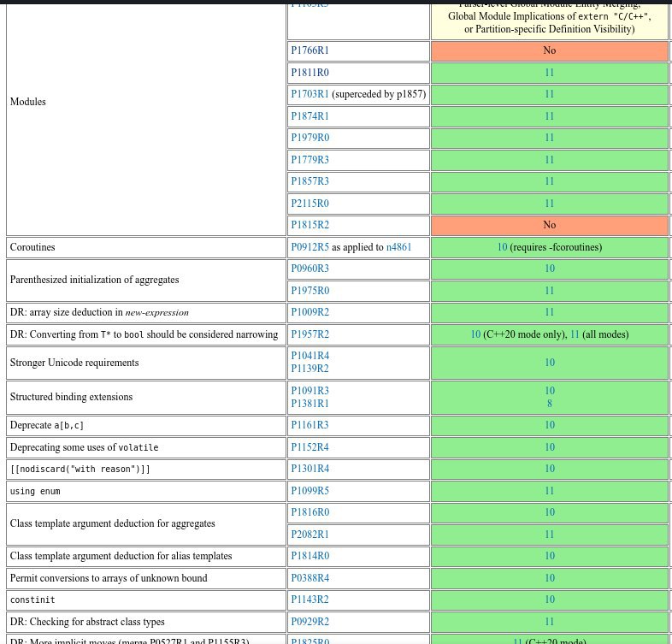
Task: Select the "Modules" feature cell text
Action: tap(28, 102)
